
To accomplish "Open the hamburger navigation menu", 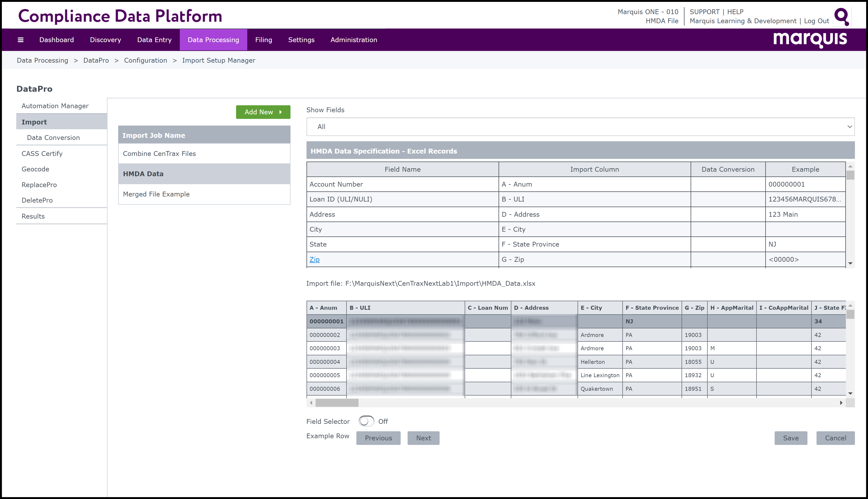I will click(x=21, y=40).
